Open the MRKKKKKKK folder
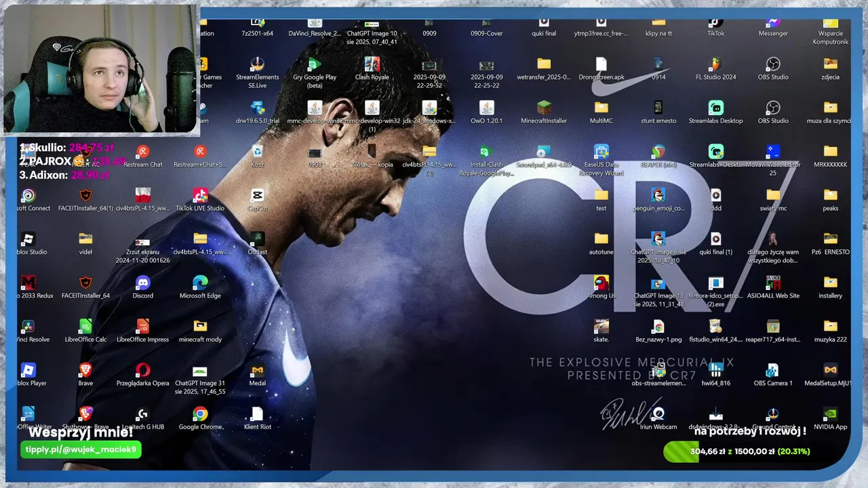 (x=831, y=156)
